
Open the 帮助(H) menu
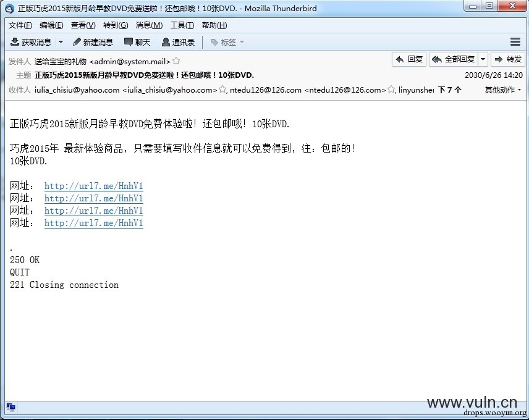pos(214,25)
